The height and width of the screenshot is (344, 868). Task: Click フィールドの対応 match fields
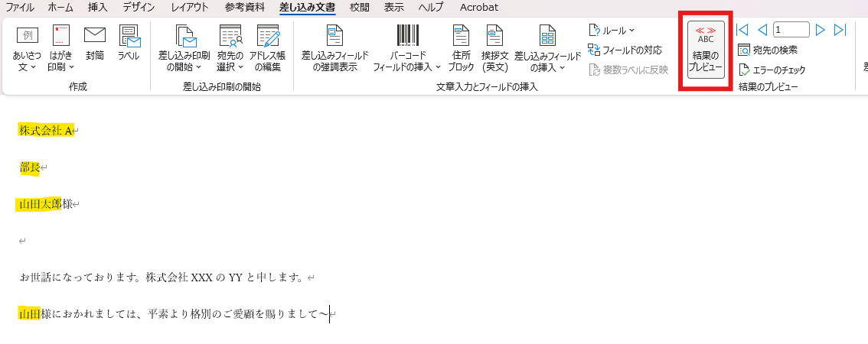click(x=625, y=50)
